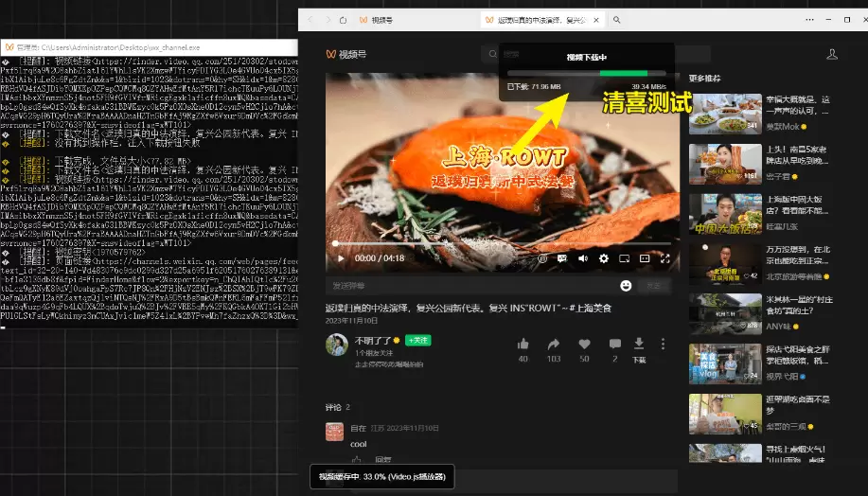Mute the video with the speaker icon

[x=583, y=258]
